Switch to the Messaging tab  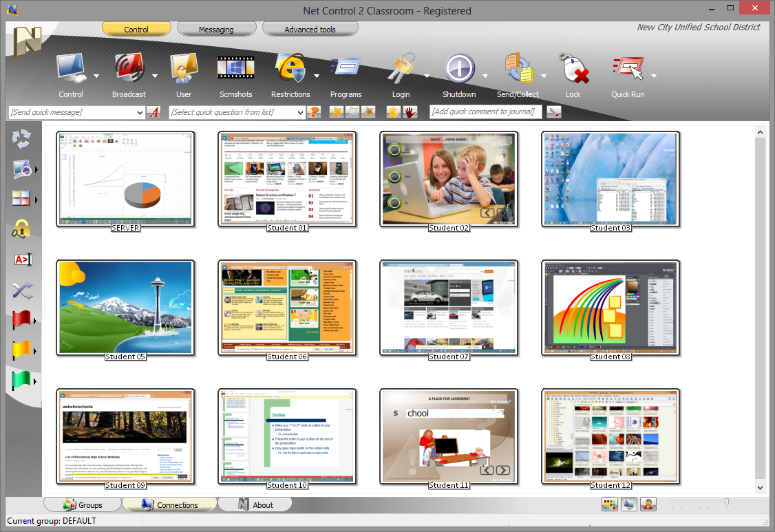[x=216, y=30]
